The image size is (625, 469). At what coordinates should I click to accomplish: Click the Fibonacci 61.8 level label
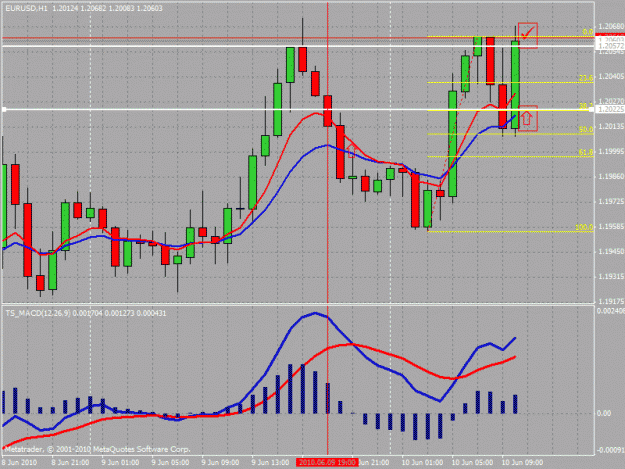586,152
